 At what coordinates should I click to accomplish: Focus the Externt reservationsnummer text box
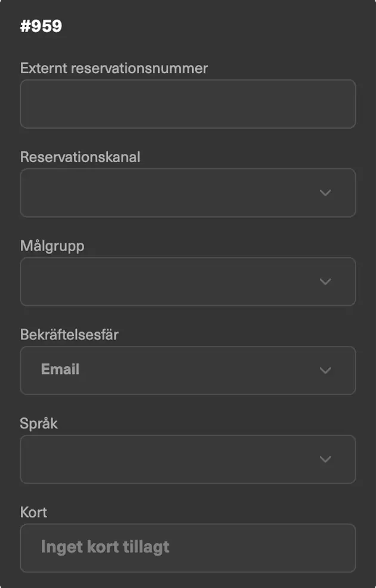click(x=188, y=104)
